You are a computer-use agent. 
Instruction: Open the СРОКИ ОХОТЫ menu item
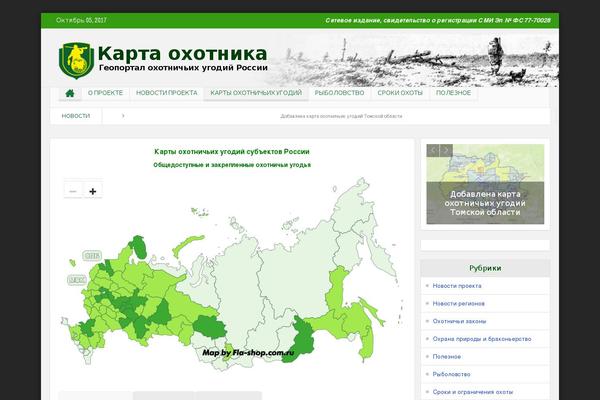coord(400,93)
